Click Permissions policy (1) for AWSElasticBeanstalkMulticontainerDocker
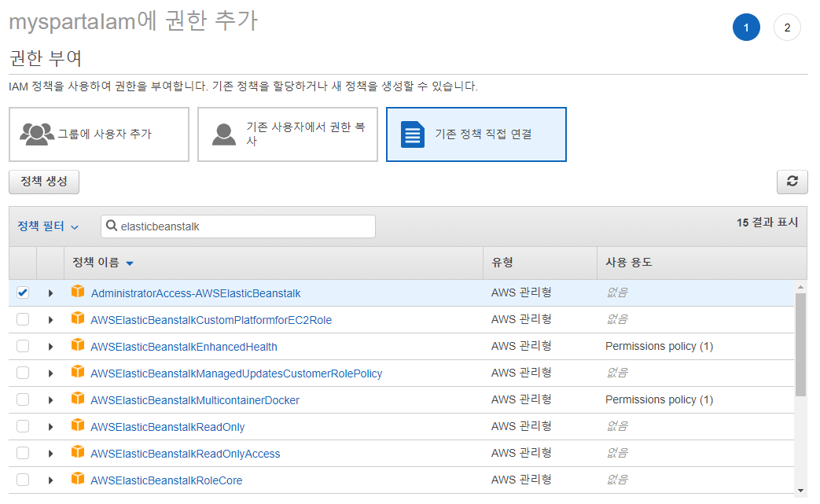The width and height of the screenshot is (820, 504). click(659, 399)
